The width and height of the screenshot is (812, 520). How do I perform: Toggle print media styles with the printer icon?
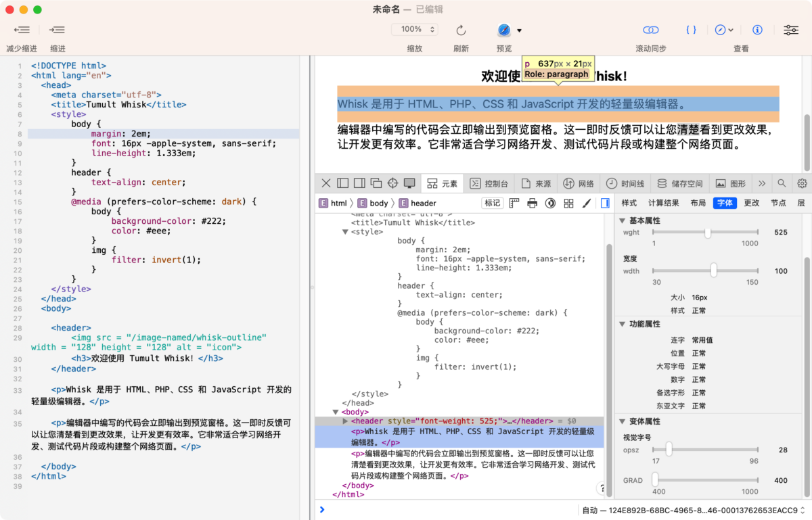pyautogui.click(x=533, y=203)
